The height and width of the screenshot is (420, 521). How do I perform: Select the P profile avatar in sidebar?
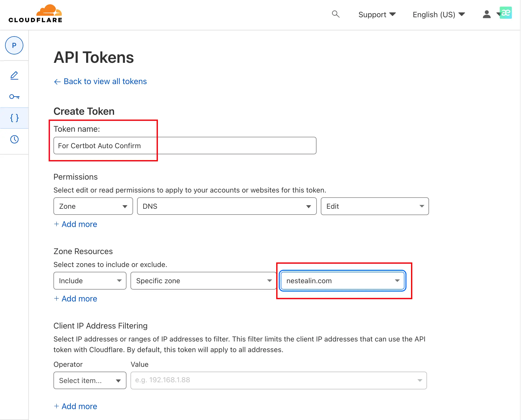coord(14,45)
